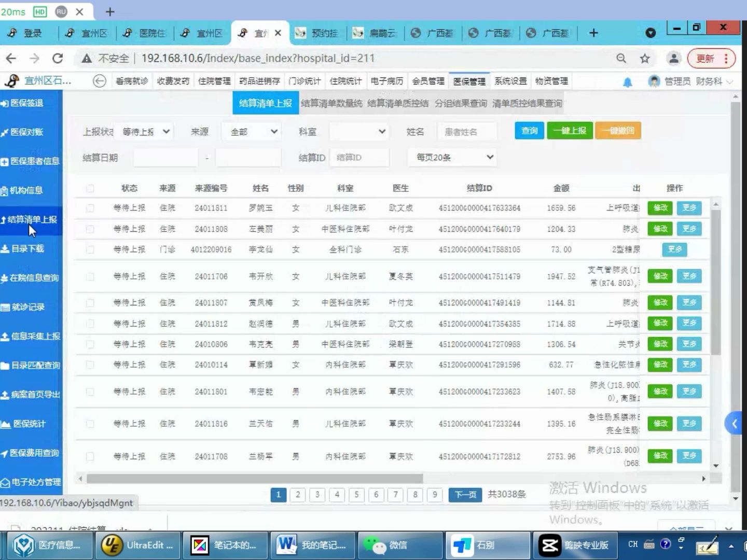
Task: Check the select-all checkbox in table header
Action: (x=90, y=188)
